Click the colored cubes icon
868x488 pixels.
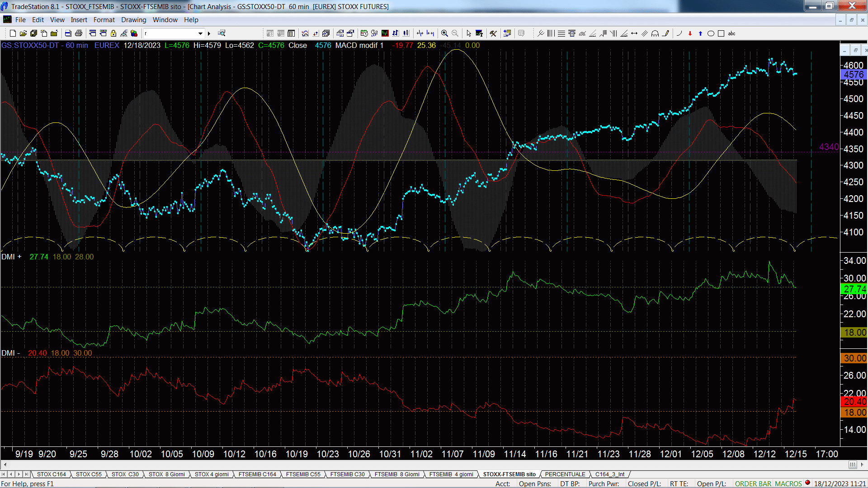click(x=134, y=33)
